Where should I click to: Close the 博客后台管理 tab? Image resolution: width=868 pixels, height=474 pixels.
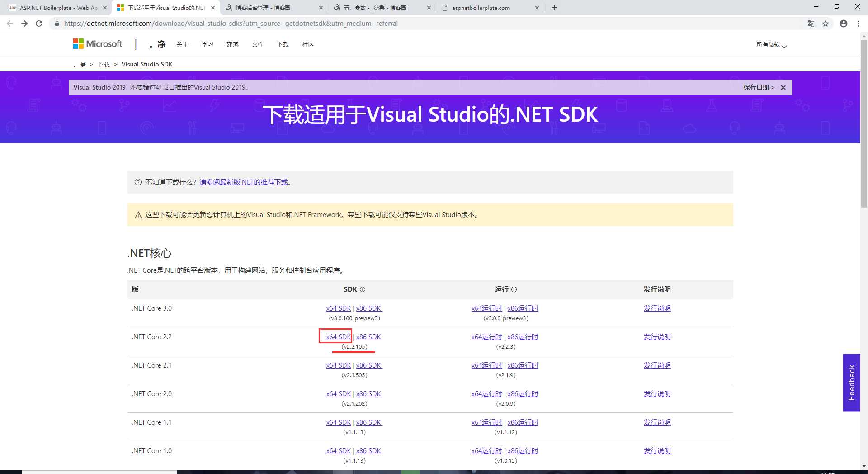pyautogui.click(x=321, y=8)
